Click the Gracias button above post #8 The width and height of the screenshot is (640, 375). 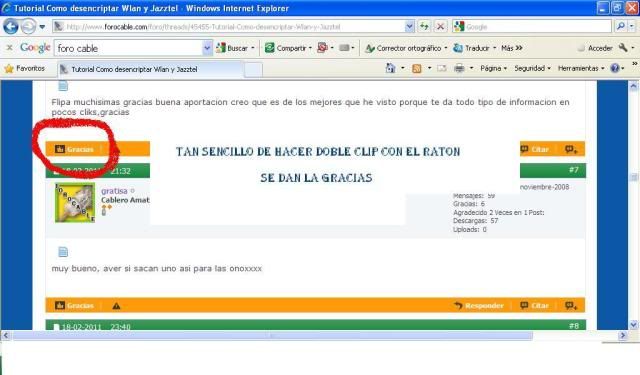point(74,306)
